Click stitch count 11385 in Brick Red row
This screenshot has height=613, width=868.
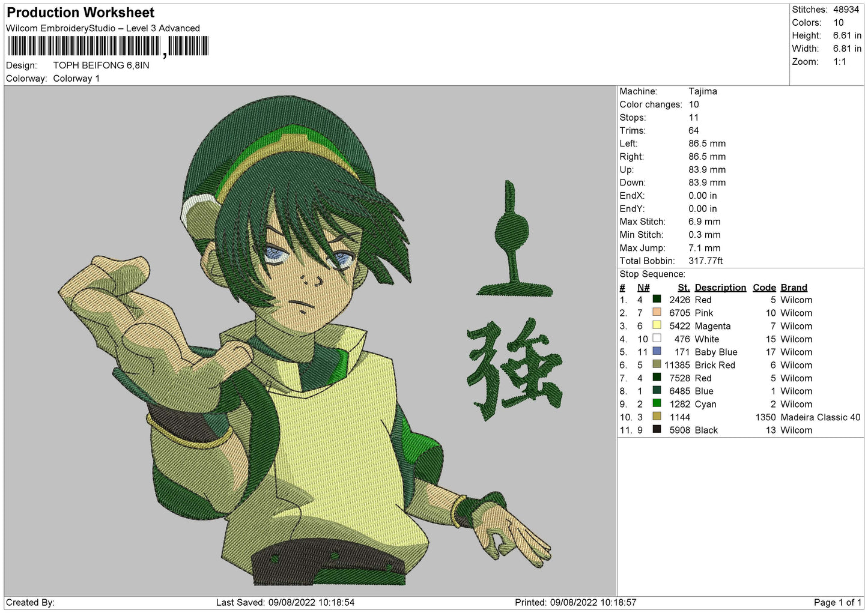[x=677, y=365]
